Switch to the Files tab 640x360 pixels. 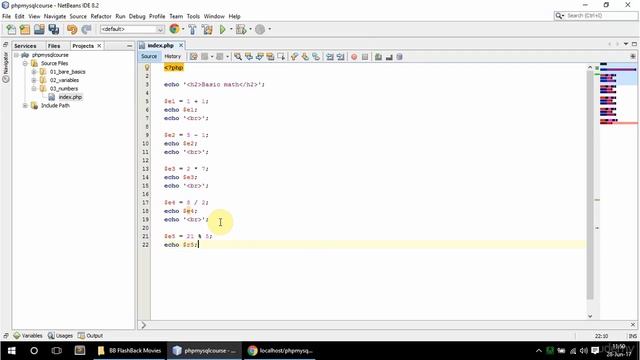[x=53, y=46]
